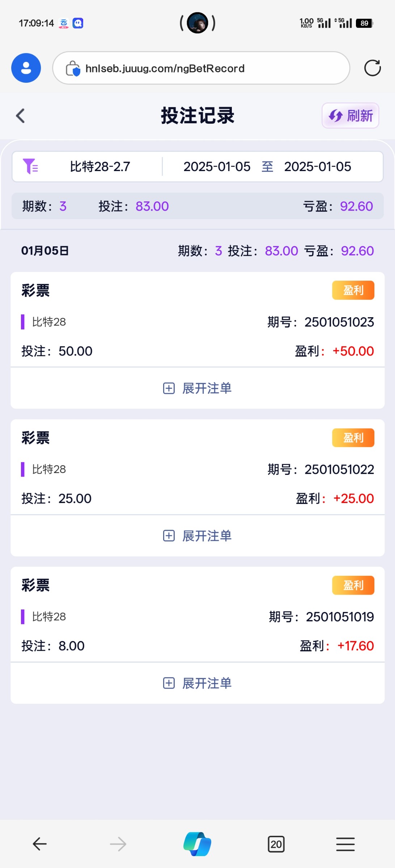Change the start date 2025-01-05
395x868 pixels.
(217, 167)
